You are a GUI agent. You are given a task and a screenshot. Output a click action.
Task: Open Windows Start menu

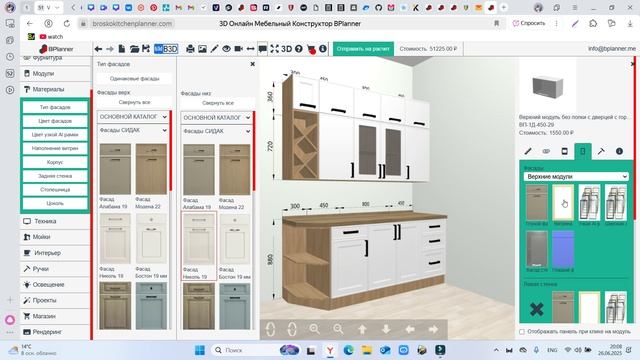coord(200,350)
